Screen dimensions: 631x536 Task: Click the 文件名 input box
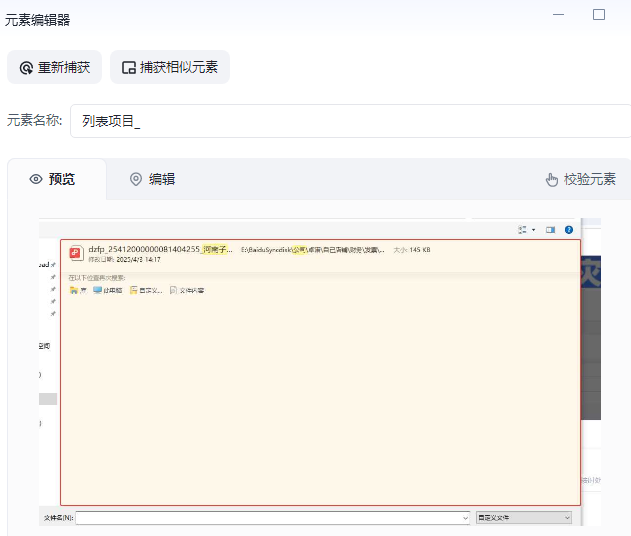pos(268,518)
